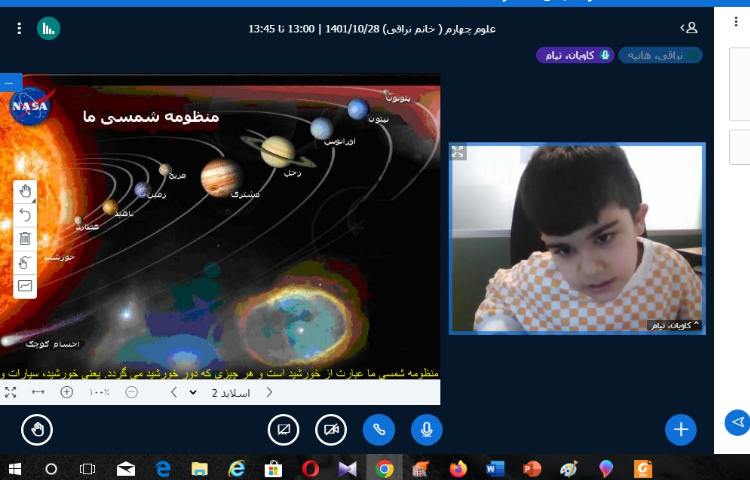Make the presentation fullscreen
The width and height of the screenshot is (750, 480).
pos(10,393)
